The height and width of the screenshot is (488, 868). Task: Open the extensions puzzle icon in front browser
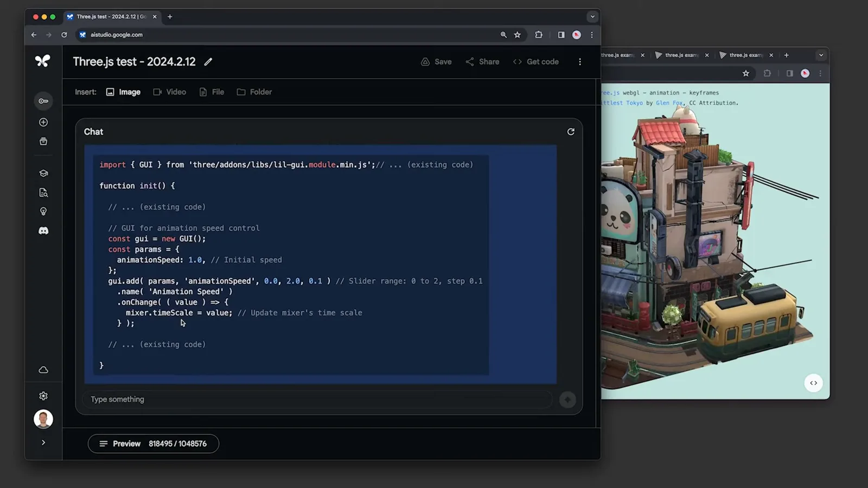(x=539, y=35)
